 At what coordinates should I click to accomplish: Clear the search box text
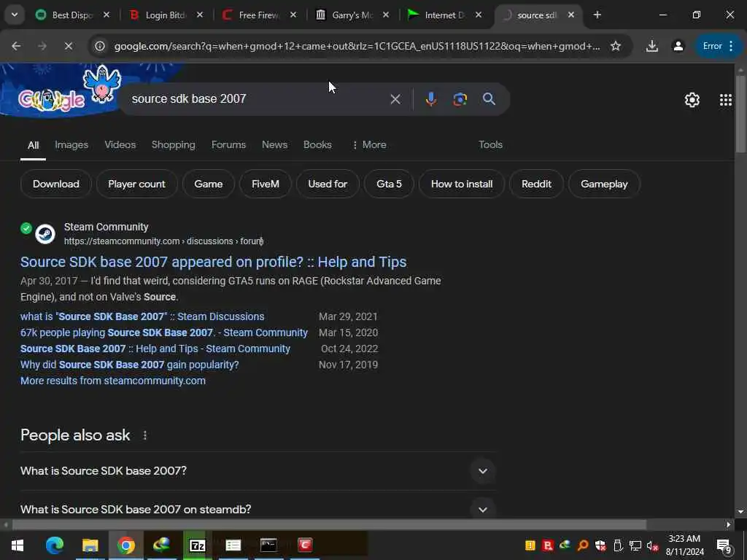tap(395, 99)
